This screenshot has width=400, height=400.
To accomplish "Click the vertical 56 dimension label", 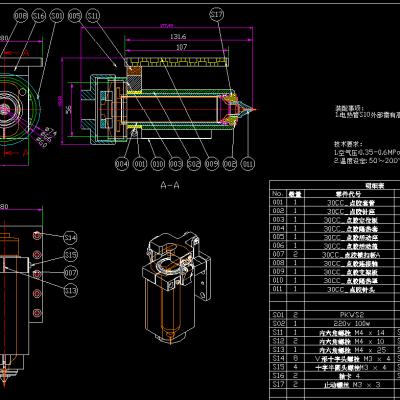I will 68,110.
